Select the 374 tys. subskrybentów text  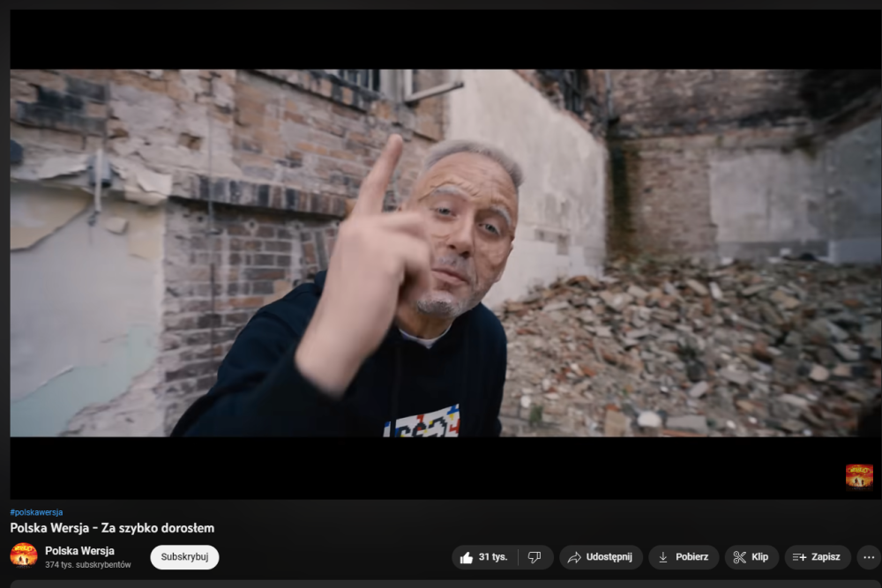[87, 564]
